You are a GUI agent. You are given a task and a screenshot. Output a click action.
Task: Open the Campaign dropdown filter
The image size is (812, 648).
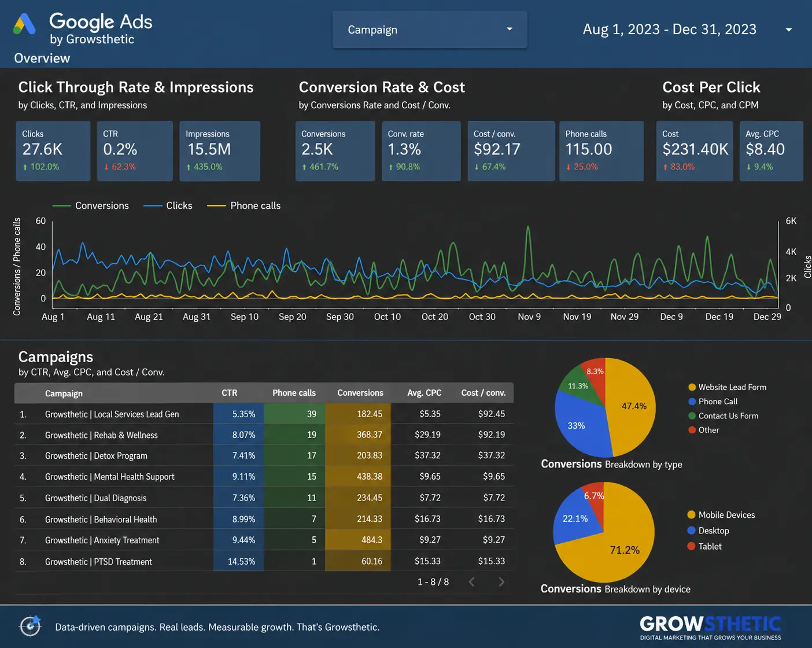coord(430,30)
